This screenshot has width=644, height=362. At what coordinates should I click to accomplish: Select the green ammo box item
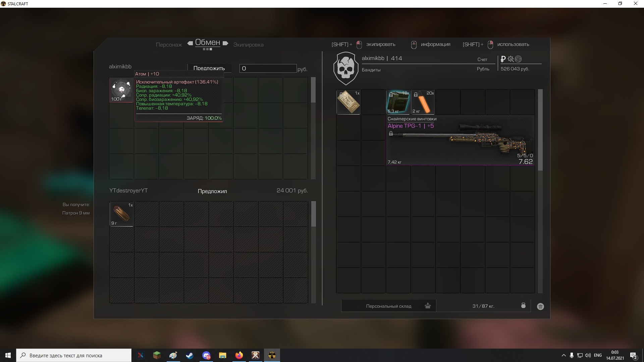398,102
